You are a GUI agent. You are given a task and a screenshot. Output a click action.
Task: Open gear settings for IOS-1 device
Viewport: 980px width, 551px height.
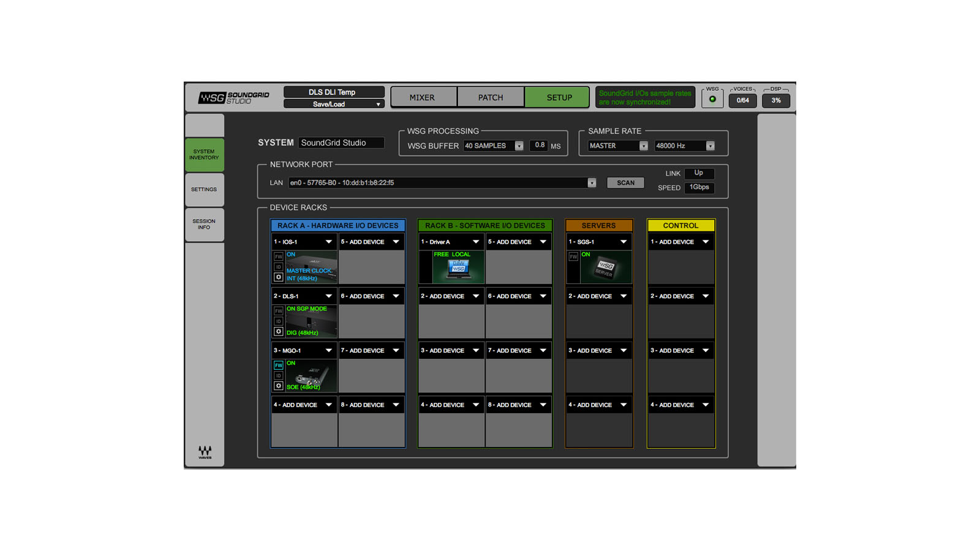coord(279,277)
